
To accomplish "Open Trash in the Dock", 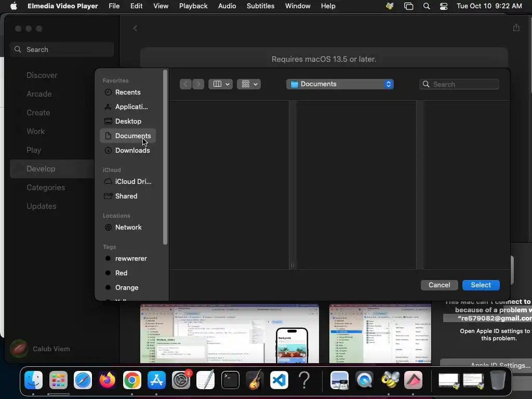I will 498,380.
